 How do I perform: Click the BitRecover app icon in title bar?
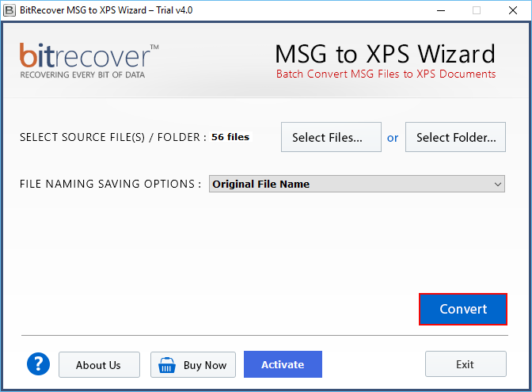pos(9,10)
